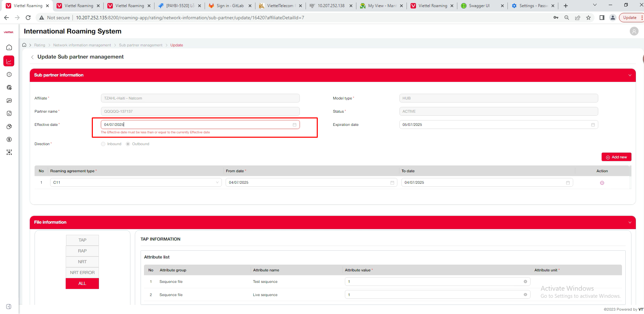This screenshot has width=644, height=314.
Task: Click the home icon in left sidebar
Action: point(9,47)
